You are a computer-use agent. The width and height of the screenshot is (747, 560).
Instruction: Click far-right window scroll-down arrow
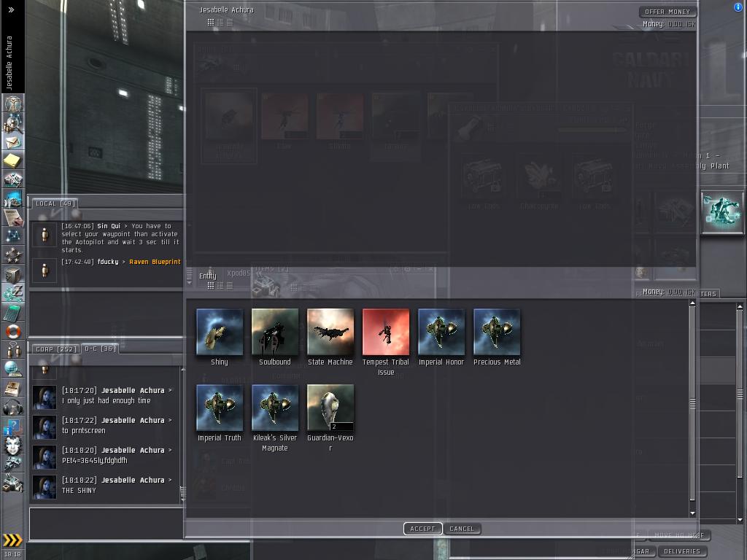click(x=740, y=520)
